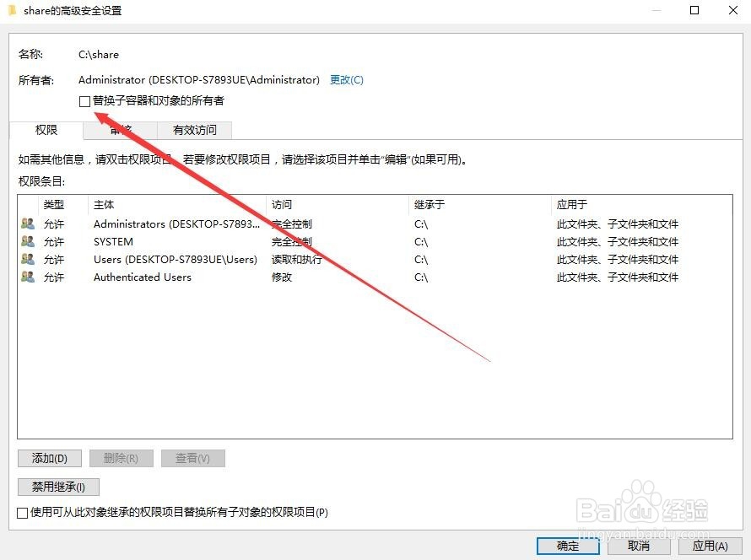Viewport: 751px width, 560px height.
Task: Enable replace child object permission entries checkbox
Action: tap(23, 512)
